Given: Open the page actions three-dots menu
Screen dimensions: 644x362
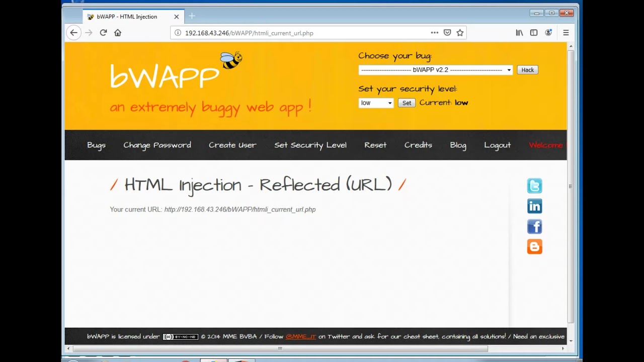Looking at the screenshot, I should coord(434,33).
